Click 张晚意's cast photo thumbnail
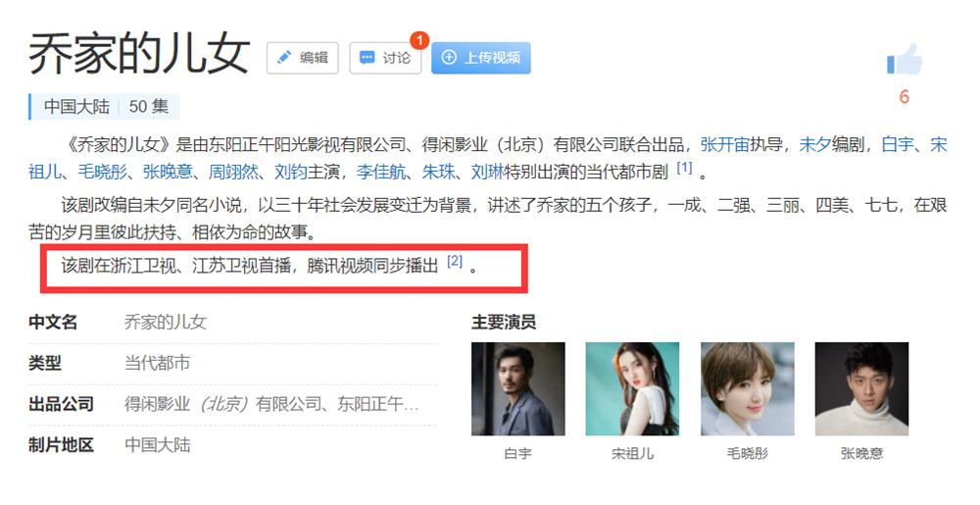The height and width of the screenshot is (505, 980). pos(861,388)
